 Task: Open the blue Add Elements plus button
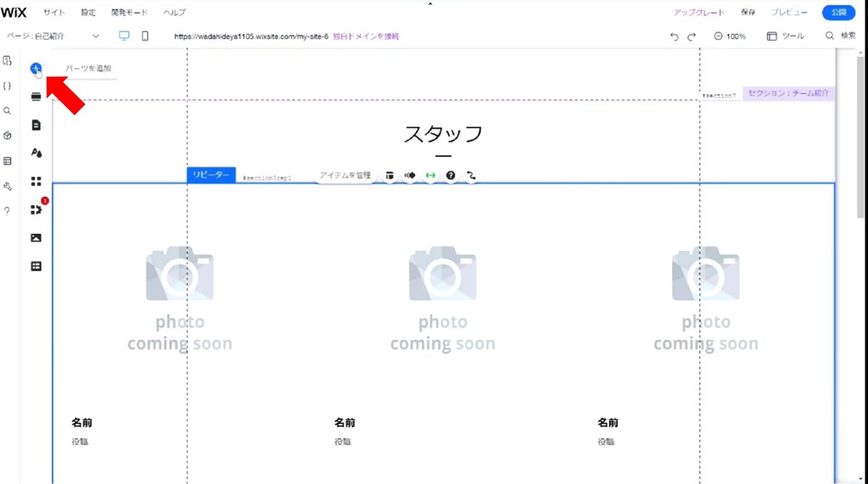coord(35,69)
